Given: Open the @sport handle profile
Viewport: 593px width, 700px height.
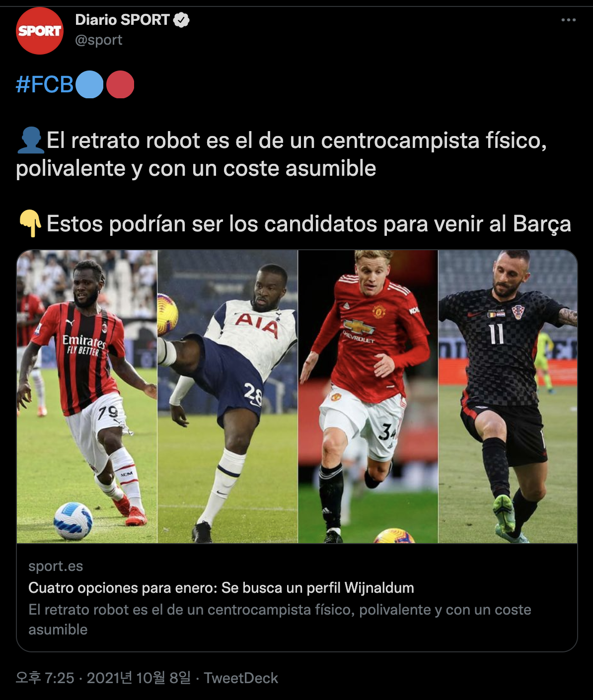Looking at the screenshot, I should click(x=99, y=40).
